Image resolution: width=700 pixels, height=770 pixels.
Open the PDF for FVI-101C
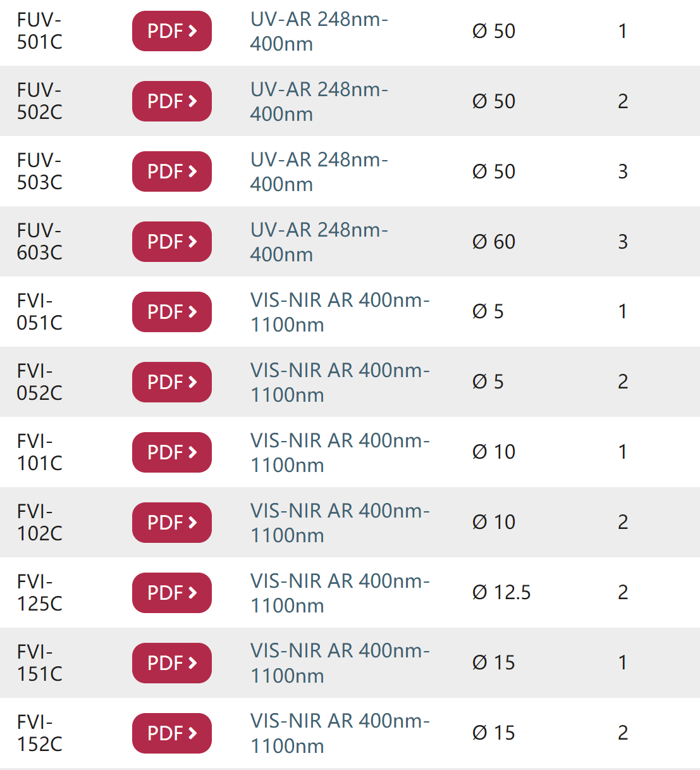click(172, 452)
